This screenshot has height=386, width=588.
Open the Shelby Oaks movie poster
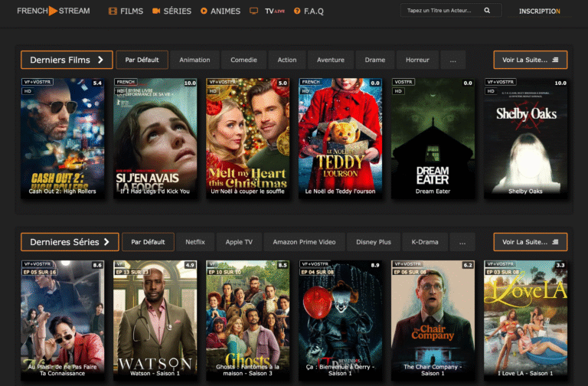525,138
